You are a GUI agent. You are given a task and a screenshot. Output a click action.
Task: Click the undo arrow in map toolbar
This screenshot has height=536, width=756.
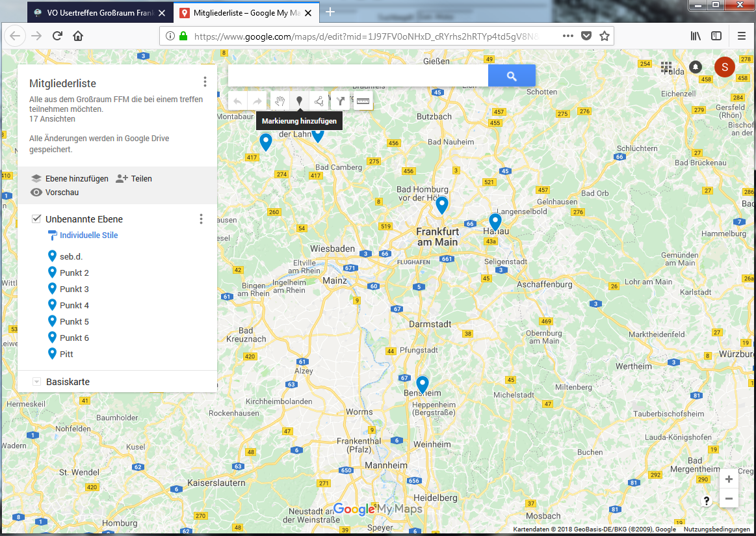[238, 101]
